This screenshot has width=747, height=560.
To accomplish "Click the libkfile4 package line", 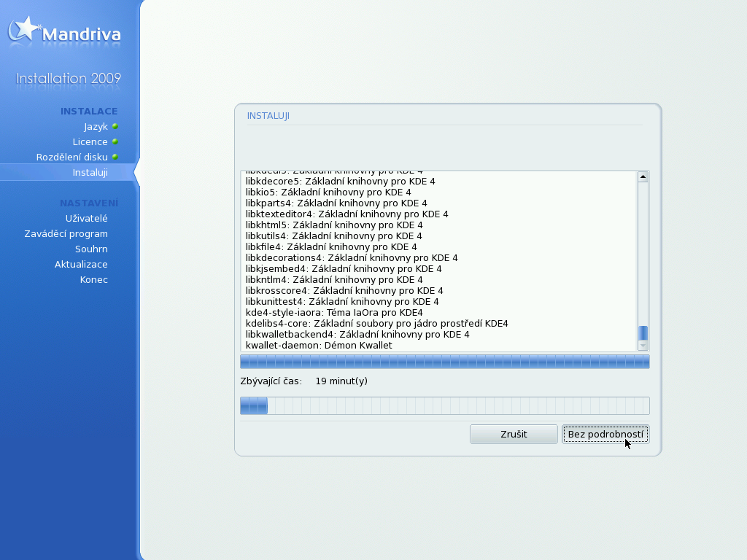I will pos(331,247).
